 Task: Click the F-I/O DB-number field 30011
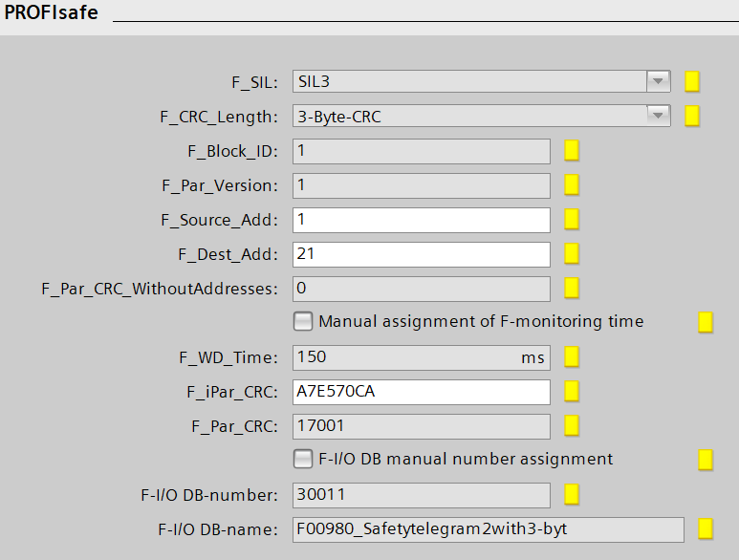point(421,494)
